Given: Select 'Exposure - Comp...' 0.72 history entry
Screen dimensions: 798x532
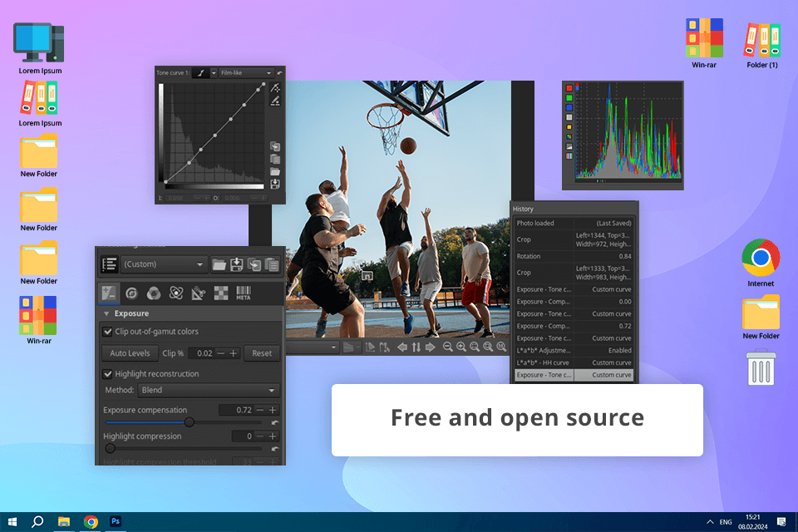Looking at the screenshot, I should click(x=574, y=326).
